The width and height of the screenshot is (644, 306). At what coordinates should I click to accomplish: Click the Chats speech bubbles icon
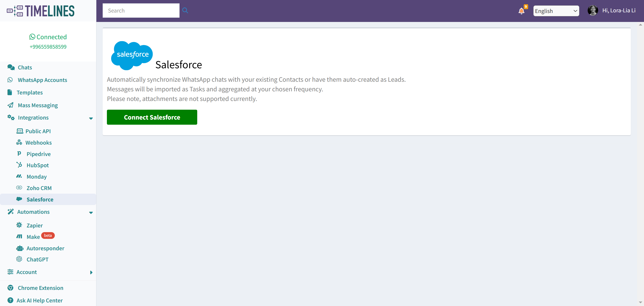11,67
